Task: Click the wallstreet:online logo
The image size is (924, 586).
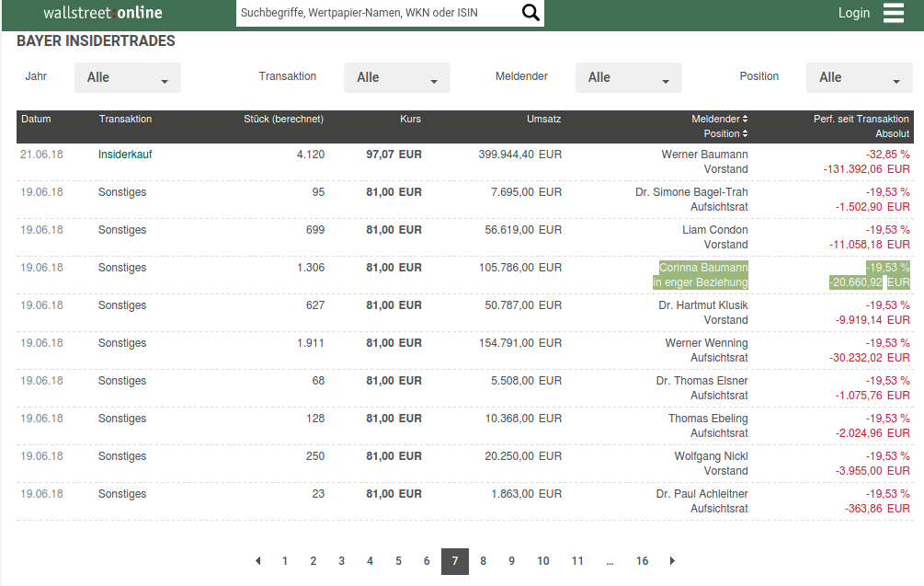Action: point(103,12)
